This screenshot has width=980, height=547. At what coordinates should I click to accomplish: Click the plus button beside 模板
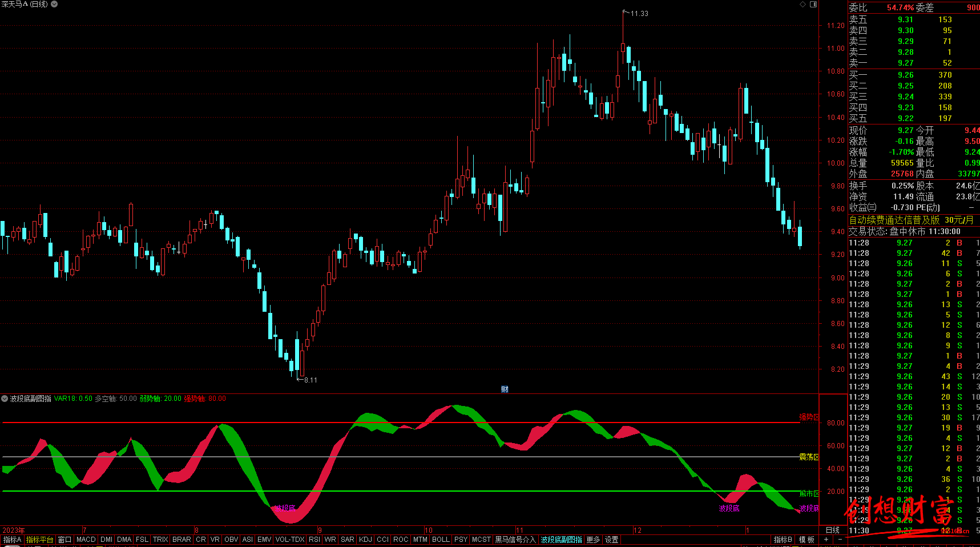coord(826,540)
